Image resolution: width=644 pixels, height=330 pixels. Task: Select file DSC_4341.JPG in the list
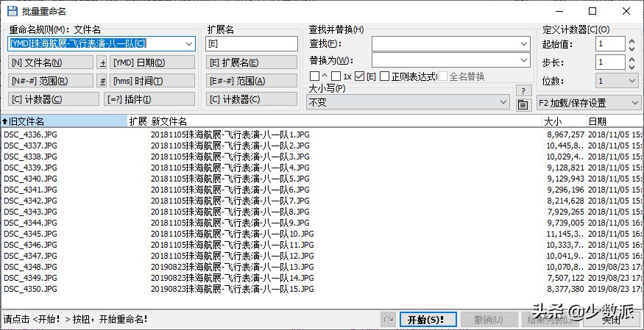pyautogui.click(x=31, y=190)
